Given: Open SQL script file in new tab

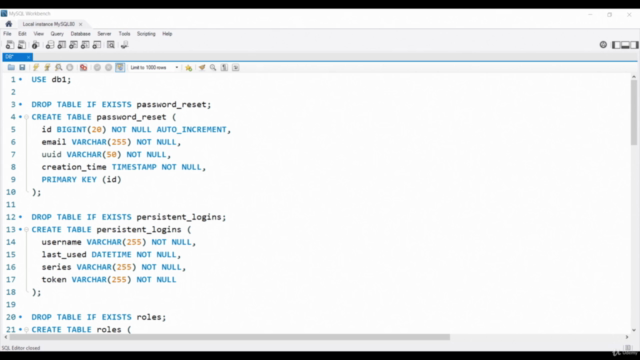Looking at the screenshot, I should pyautogui.click(x=22, y=45).
